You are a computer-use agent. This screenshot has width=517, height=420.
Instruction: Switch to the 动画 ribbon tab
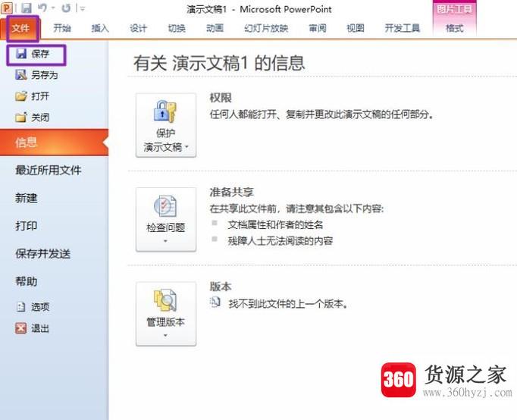tap(215, 28)
